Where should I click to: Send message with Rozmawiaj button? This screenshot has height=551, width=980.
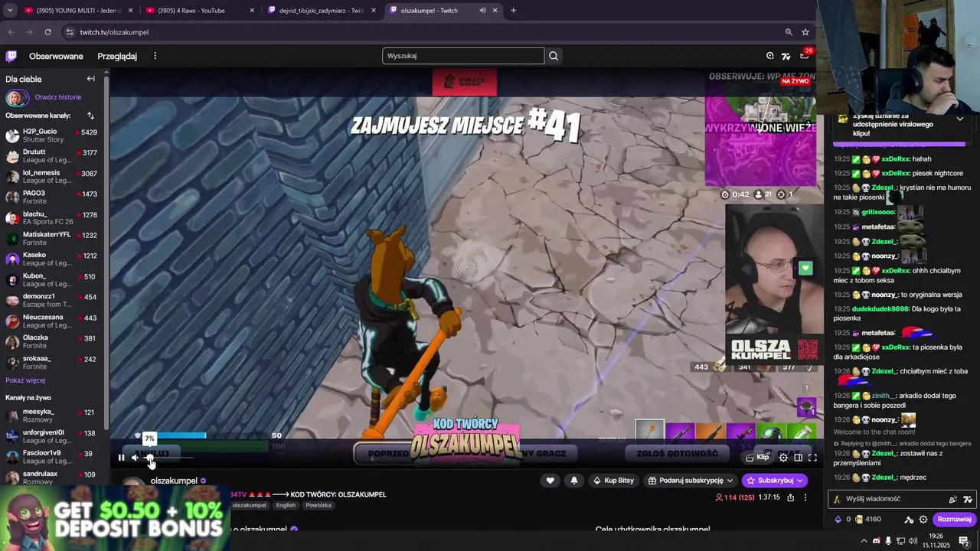[954, 520]
